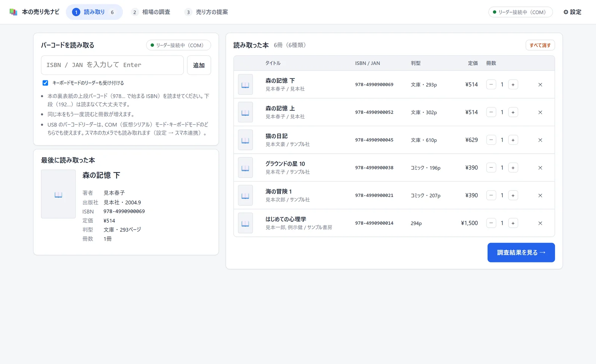Click the large cover image of 最後に読み取った本
Screen dimensions: 596x364
tap(58, 194)
